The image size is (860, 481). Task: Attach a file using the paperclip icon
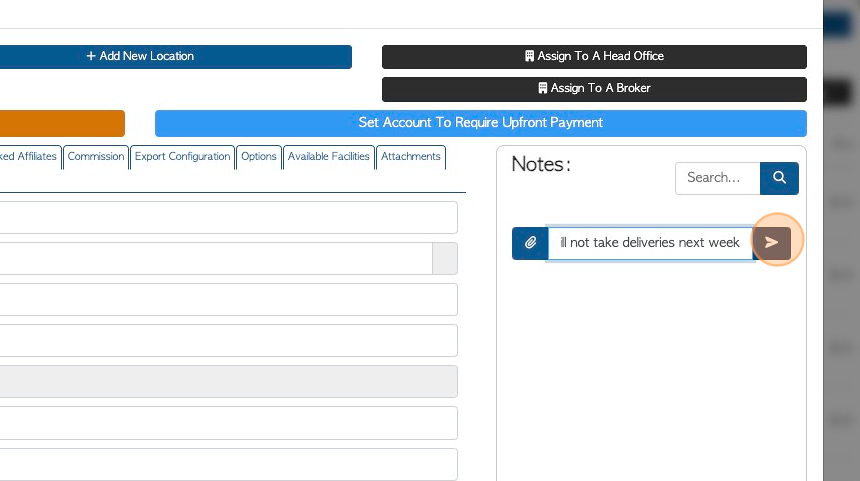click(530, 243)
